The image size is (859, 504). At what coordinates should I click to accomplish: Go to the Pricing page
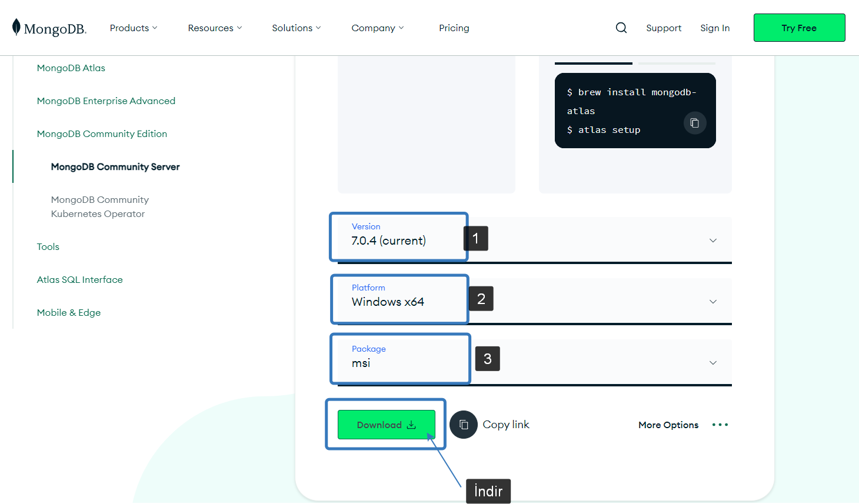click(x=454, y=28)
